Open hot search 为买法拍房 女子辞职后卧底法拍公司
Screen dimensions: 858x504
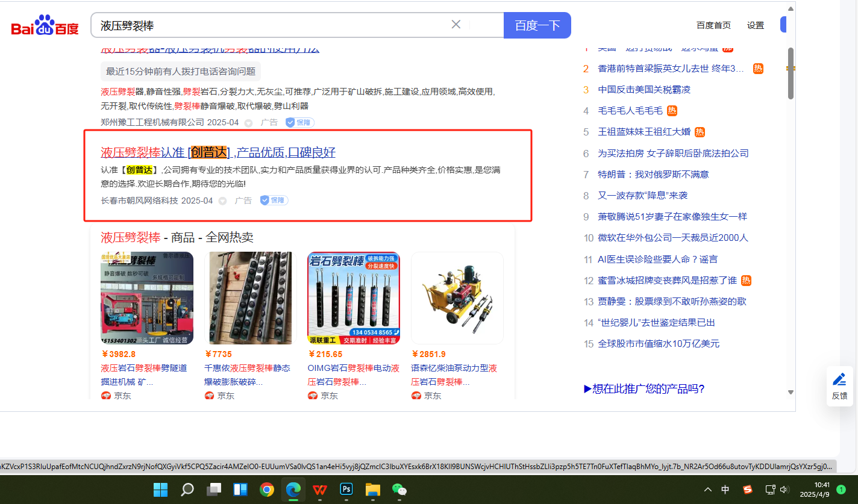coord(673,154)
